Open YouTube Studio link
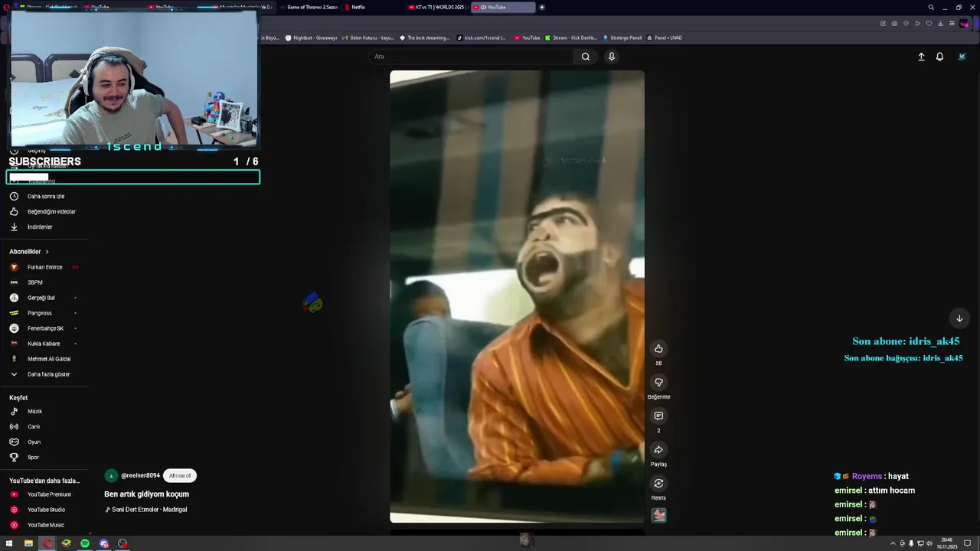The height and width of the screenshot is (551, 980). point(46,510)
